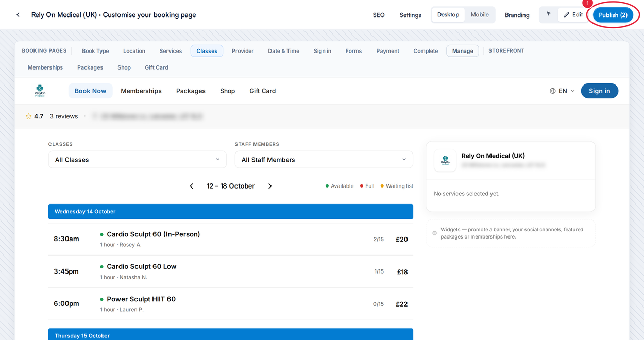Open the All Classes dropdown
644x340 pixels.
(138, 160)
